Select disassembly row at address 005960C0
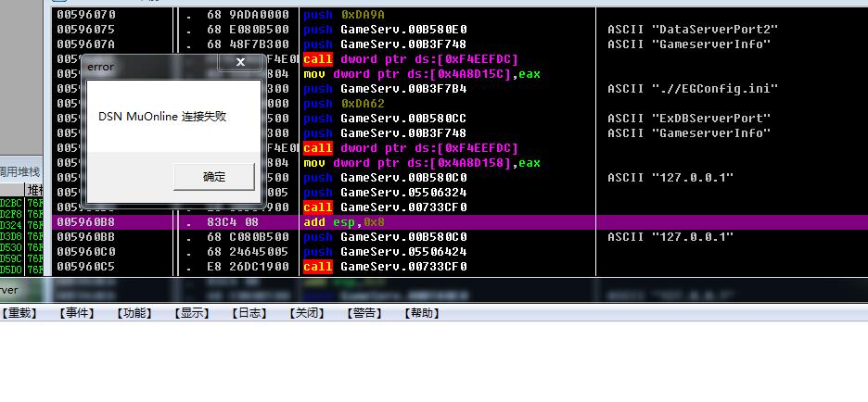 459,252
